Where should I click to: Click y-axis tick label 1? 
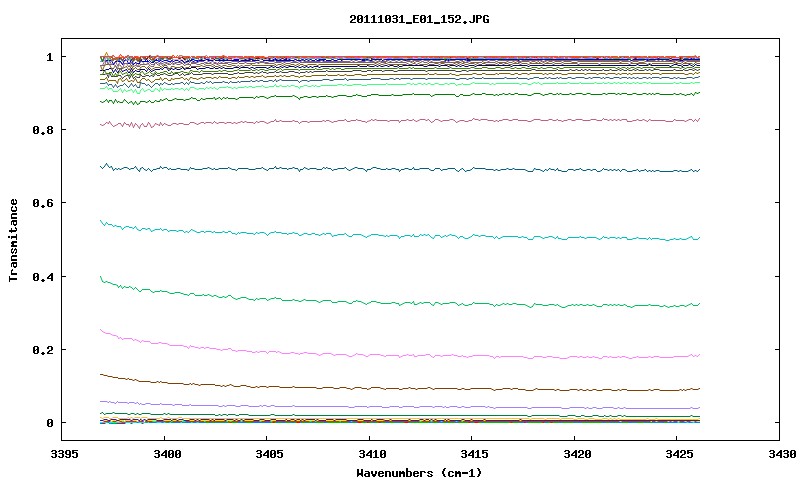click(x=49, y=57)
